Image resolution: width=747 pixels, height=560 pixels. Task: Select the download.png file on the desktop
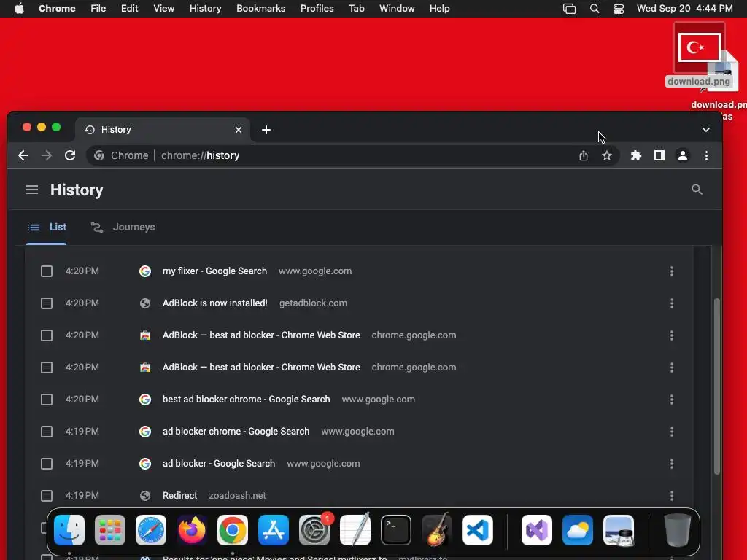click(x=699, y=55)
